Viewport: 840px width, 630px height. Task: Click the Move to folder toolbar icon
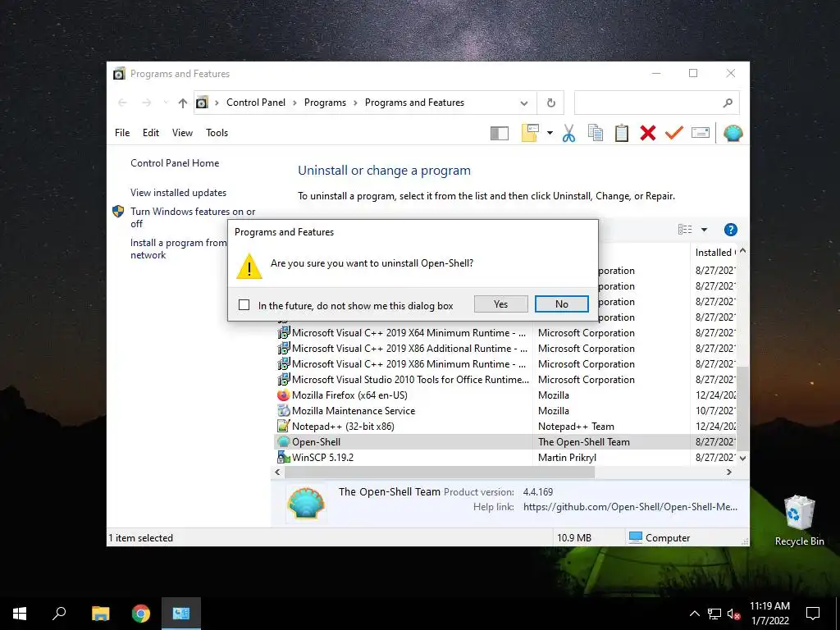(530, 133)
